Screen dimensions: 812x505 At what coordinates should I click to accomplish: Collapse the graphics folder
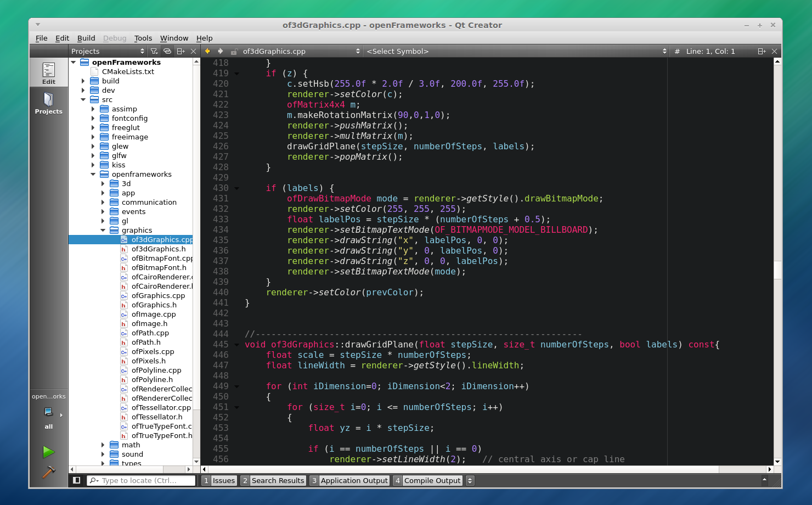103,231
